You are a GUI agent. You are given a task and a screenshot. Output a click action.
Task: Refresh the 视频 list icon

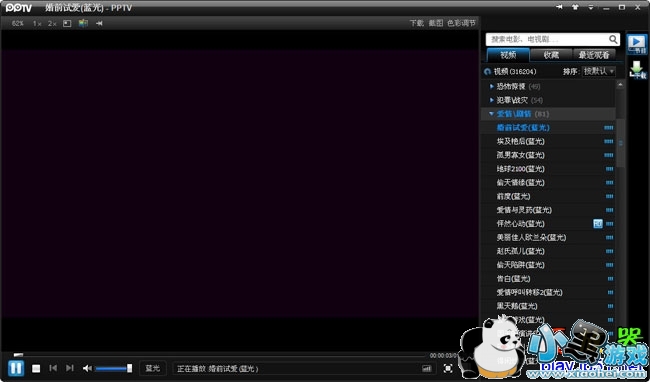487,72
